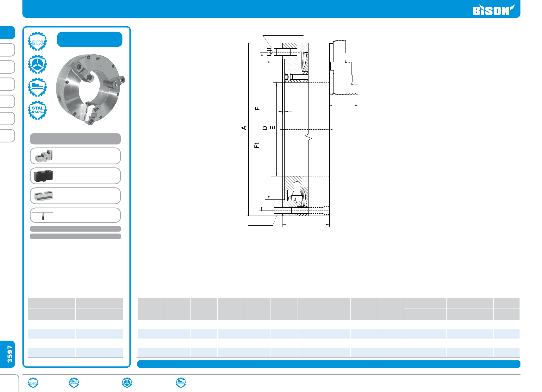Click dimension label A on the drawing

coord(244,128)
